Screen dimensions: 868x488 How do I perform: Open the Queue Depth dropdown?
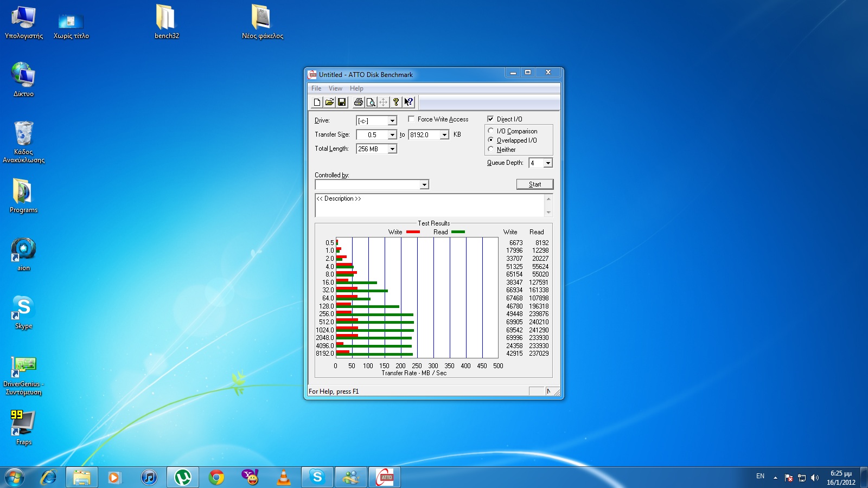click(x=548, y=163)
